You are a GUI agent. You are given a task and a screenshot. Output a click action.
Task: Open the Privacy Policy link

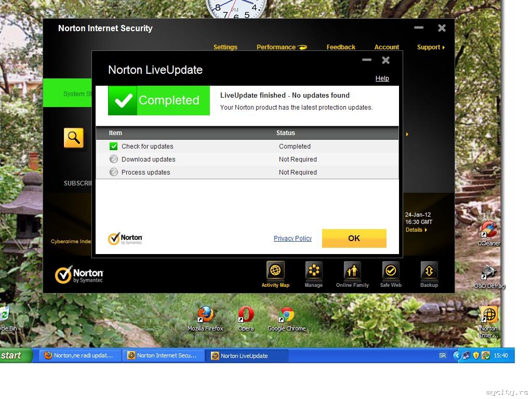292,238
